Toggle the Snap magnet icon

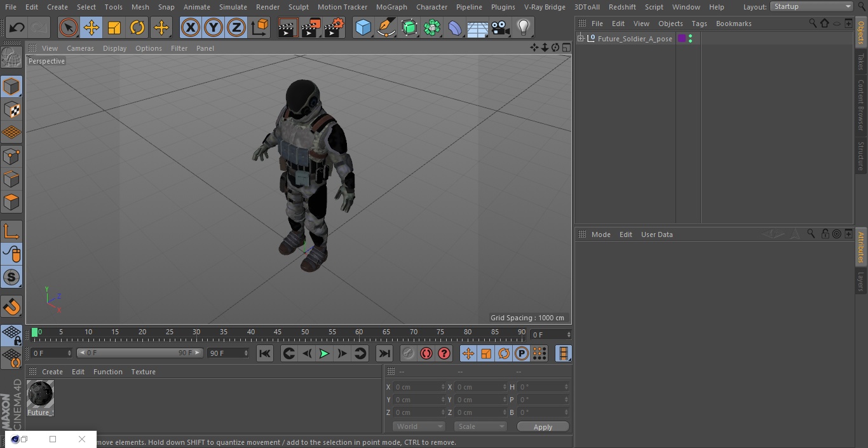11,307
